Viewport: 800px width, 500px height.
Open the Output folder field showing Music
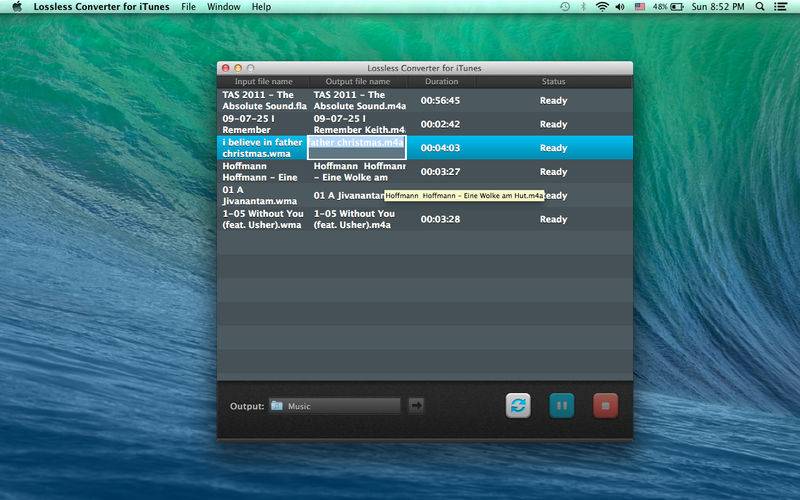pos(335,406)
